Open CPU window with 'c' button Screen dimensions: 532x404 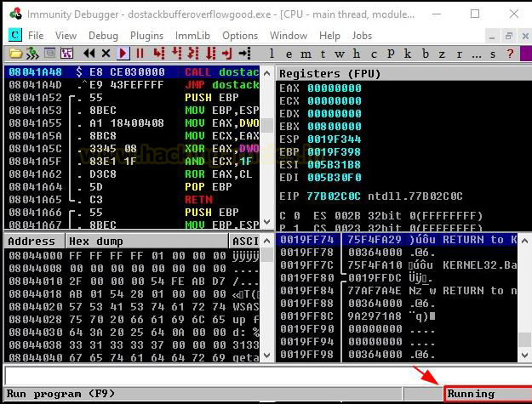(374, 54)
